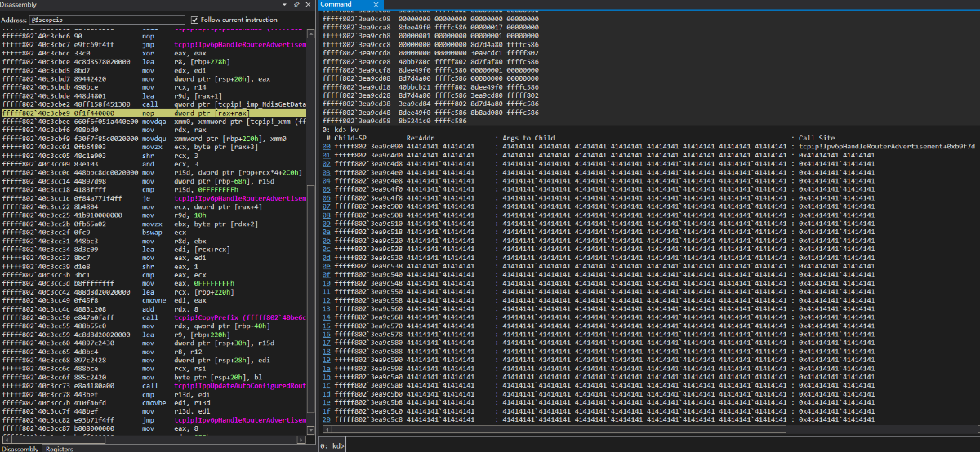Image resolution: width=980 pixels, height=452 pixels.
Task: Open stack frame 05 link
Action: (x=327, y=189)
